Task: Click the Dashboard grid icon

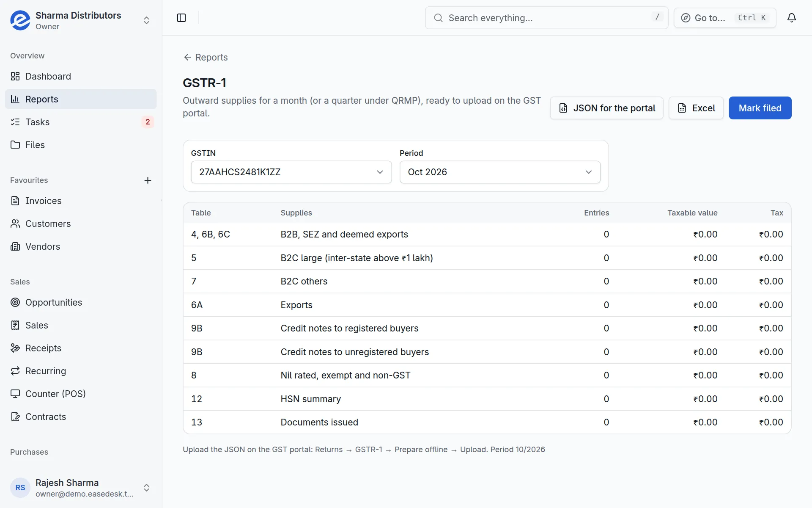Action: pos(15,76)
